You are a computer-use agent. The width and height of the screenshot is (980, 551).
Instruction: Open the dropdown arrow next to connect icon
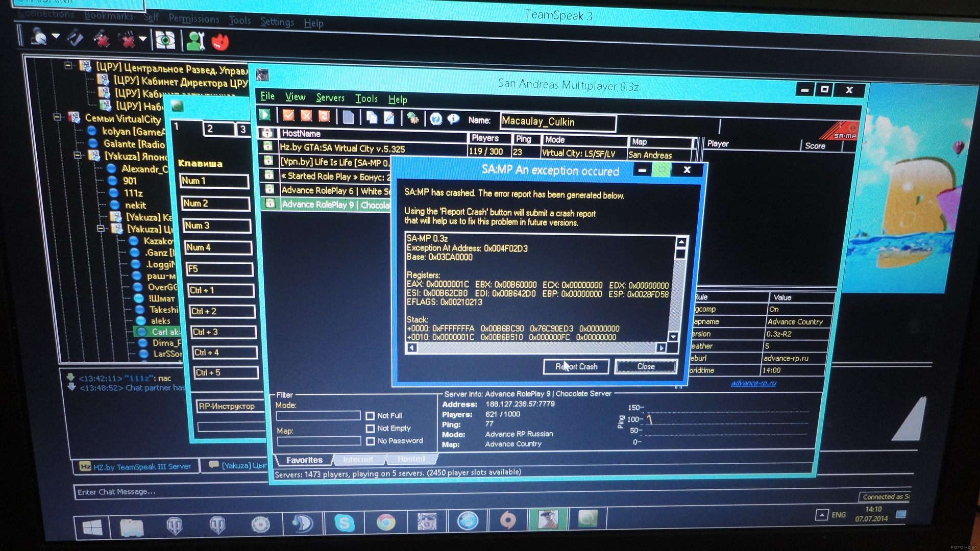pos(56,36)
